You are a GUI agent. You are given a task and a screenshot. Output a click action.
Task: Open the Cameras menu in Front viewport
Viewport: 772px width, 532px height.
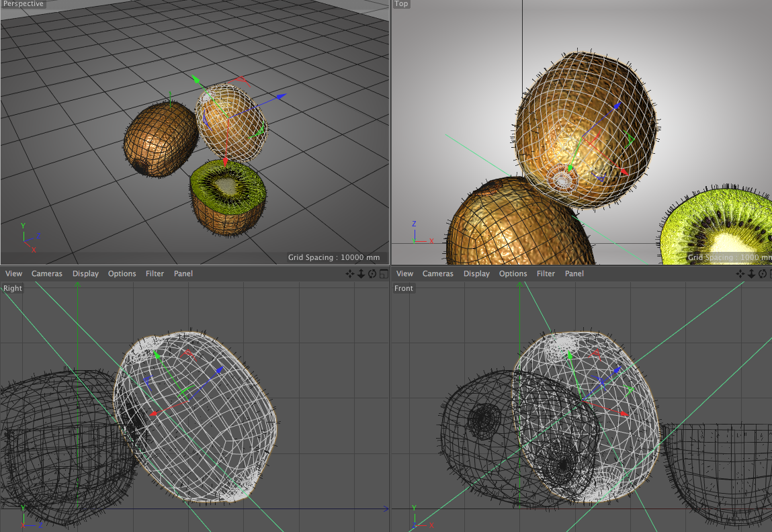[438, 273]
